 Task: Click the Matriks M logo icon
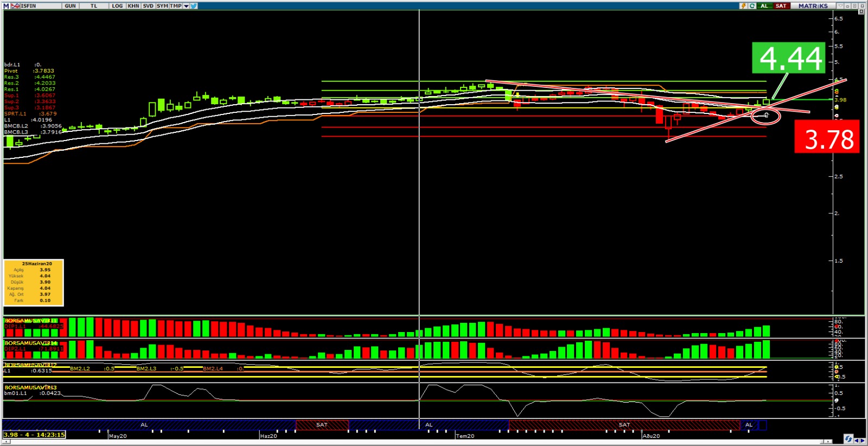tap(6, 6)
